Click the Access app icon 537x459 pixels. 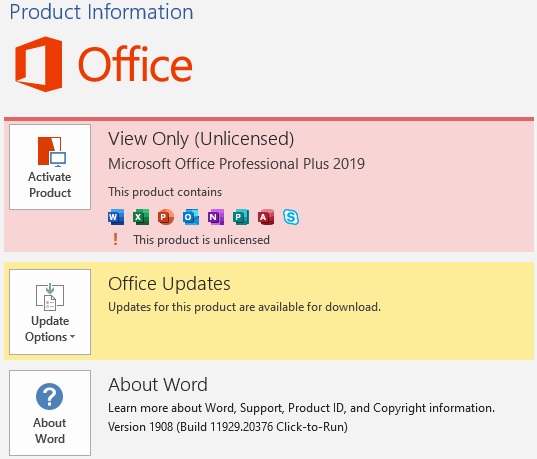click(x=266, y=217)
